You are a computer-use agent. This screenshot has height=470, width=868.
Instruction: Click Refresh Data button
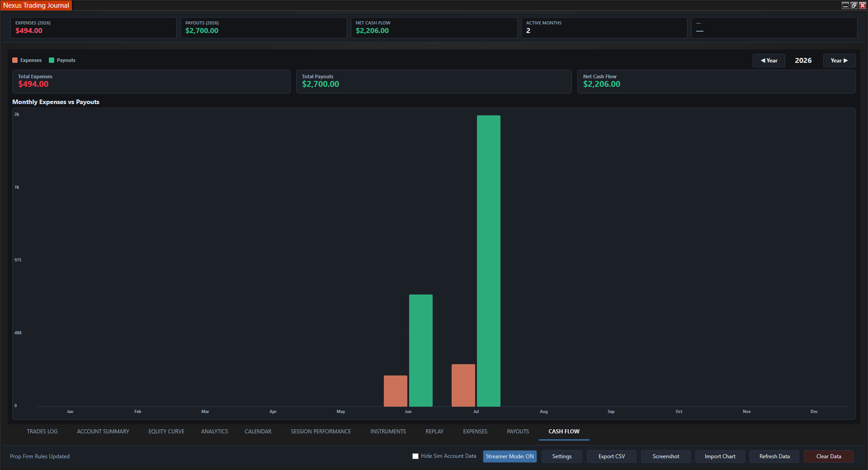click(x=774, y=456)
